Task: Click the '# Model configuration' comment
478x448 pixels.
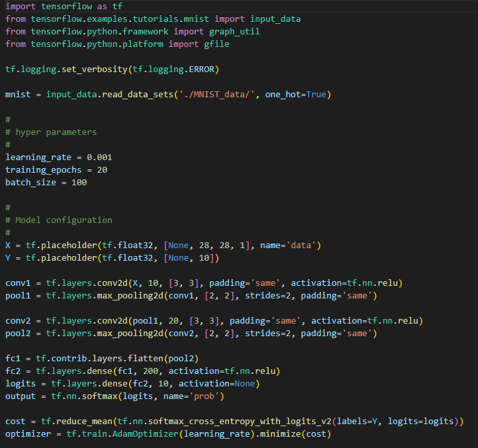Action: pyautogui.click(x=58, y=220)
